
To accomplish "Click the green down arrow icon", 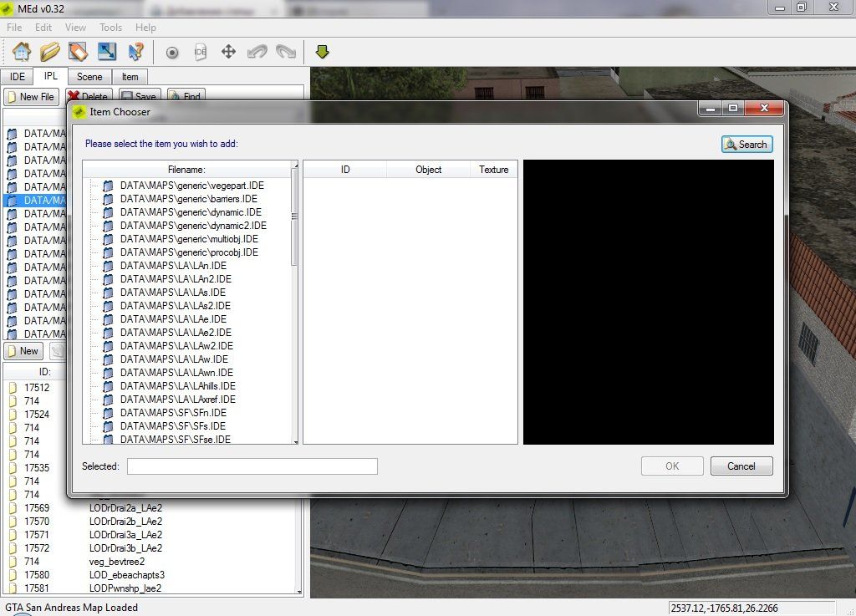I will pyautogui.click(x=322, y=52).
